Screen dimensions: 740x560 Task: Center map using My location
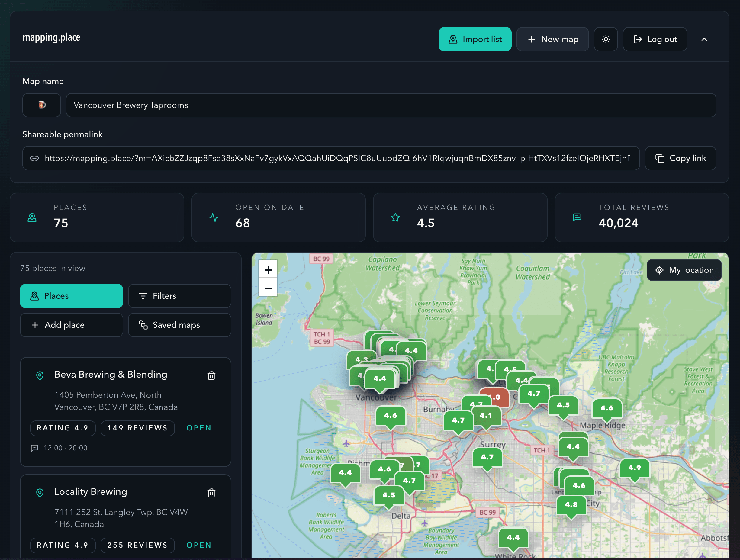pyautogui.click(x=684, y=270)
